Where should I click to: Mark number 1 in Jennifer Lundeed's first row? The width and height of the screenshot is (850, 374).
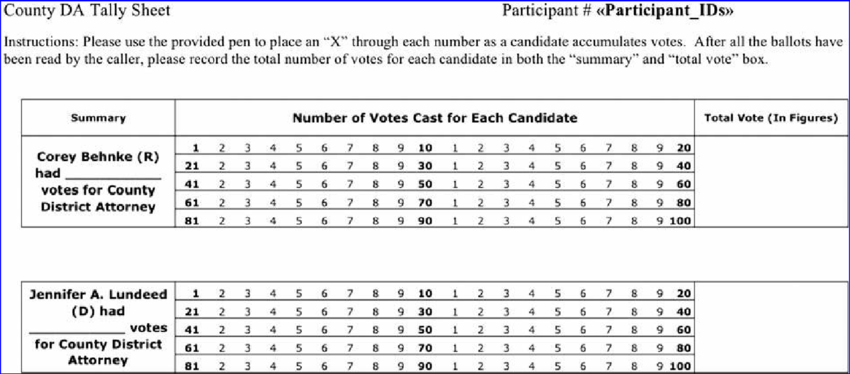coord(196,293)
